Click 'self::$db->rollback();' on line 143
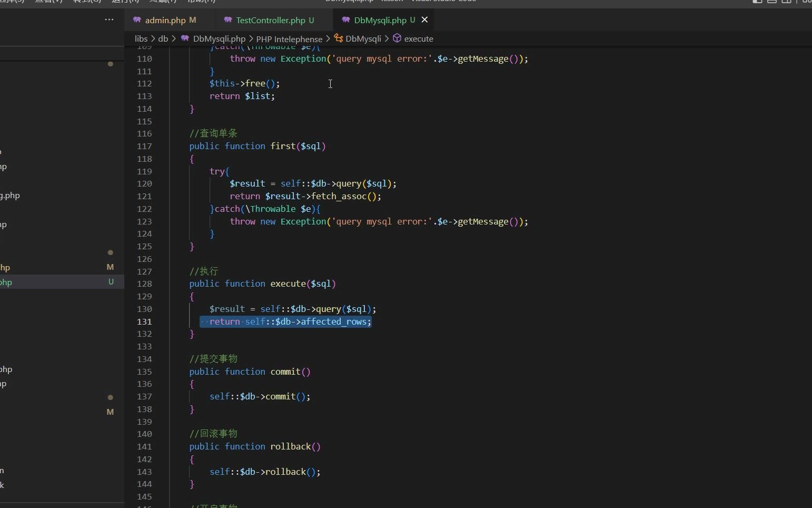The width and height of the screenshot is (812, 508). (265, 472)
